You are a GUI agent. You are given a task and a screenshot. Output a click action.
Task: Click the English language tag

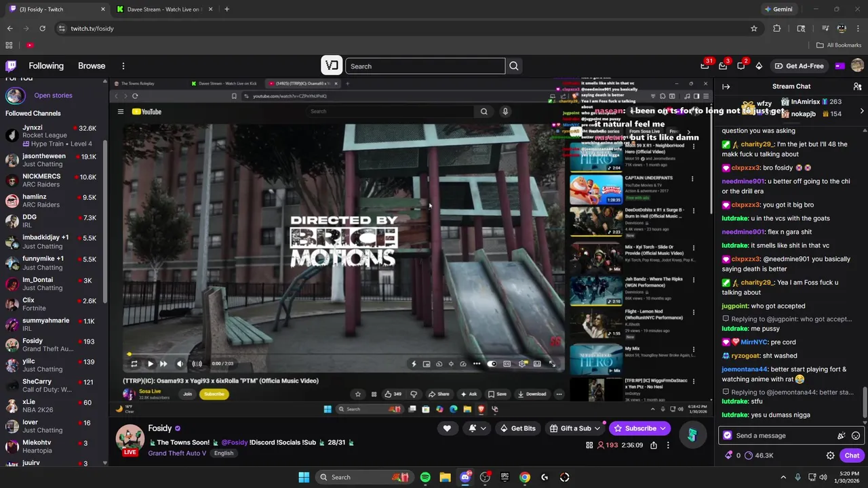(223, 453)
